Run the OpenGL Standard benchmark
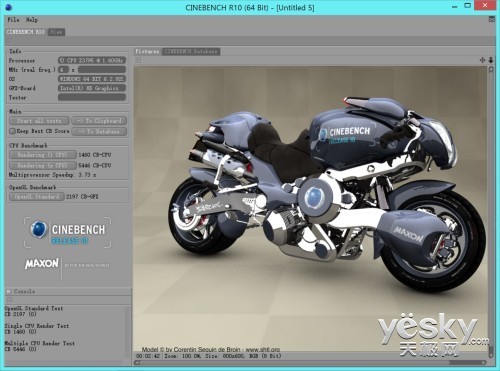500x371 pixels. click(x=37, y=197)
